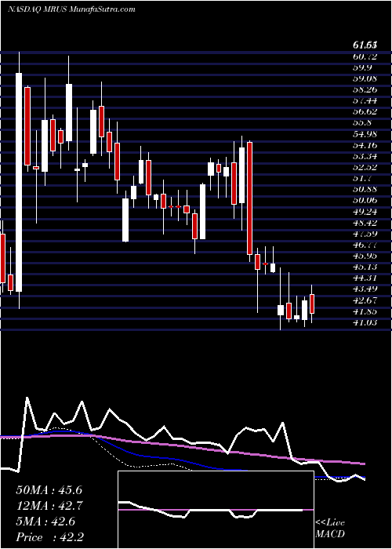Click the <<Live MACD label
This screenshot has width=392, height=549.
(330, 529)
